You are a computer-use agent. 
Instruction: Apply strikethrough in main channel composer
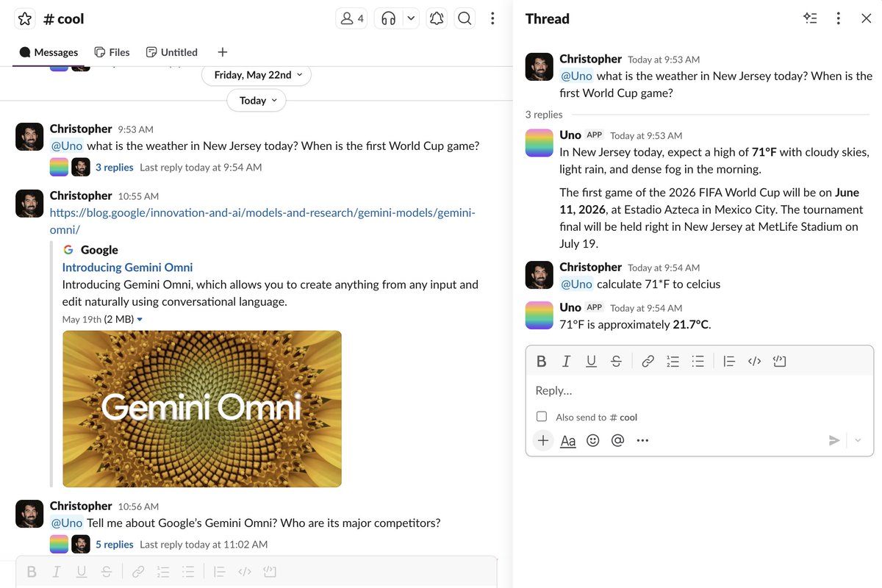point(107,571)
